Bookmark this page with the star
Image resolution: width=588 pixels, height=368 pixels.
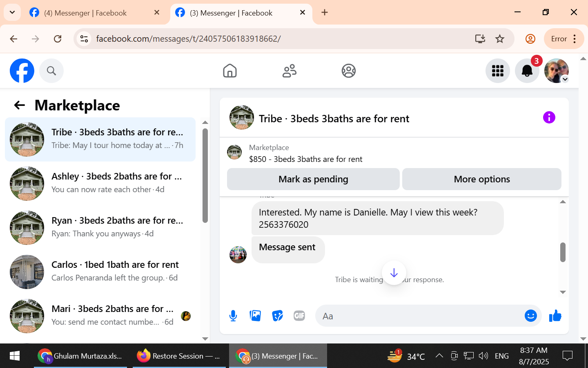500,39
